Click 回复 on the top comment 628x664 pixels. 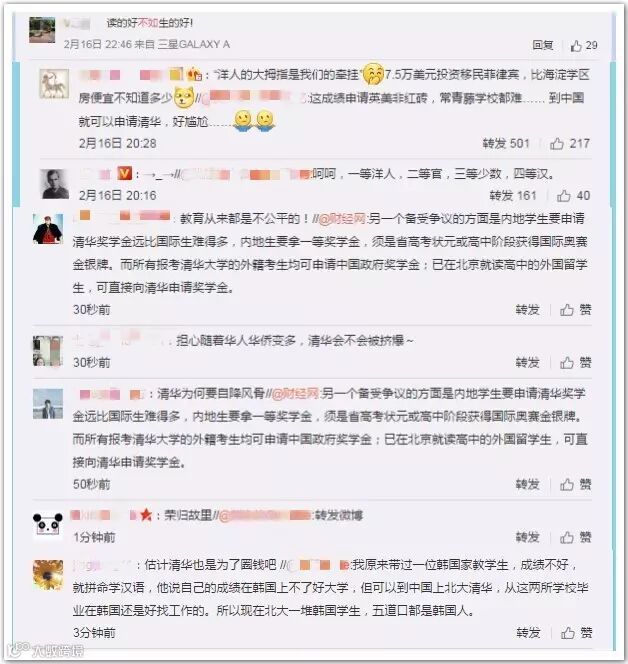542,45
